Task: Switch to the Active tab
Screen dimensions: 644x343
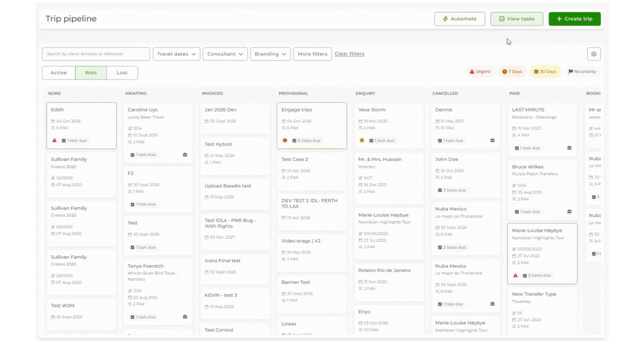Action: coord(59,73)
